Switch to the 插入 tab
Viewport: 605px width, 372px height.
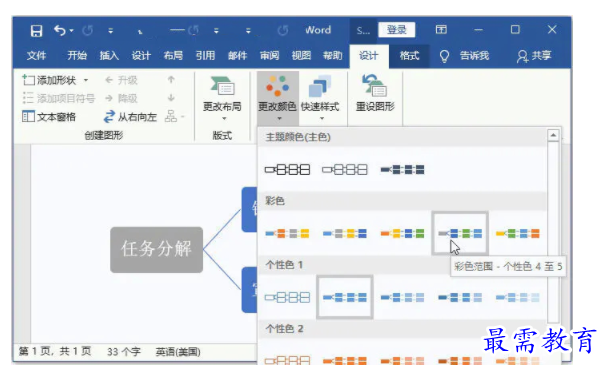pos(109,56)
